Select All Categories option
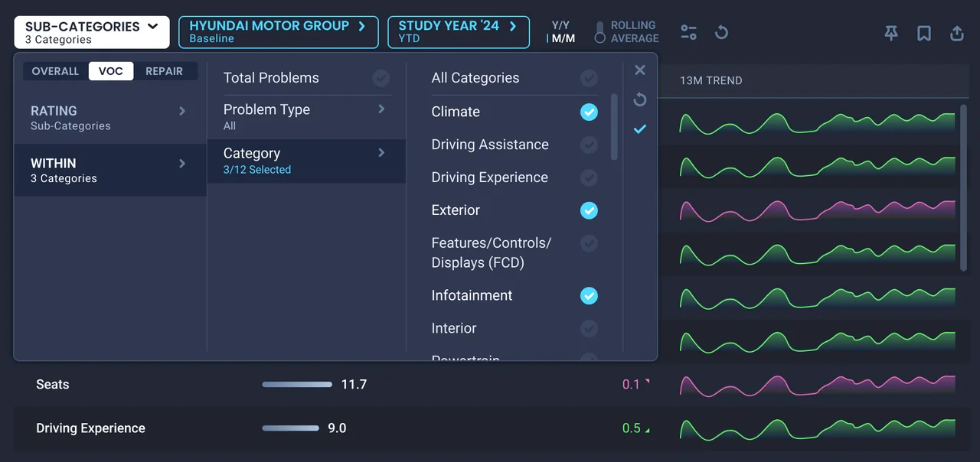Image resolution: width=980 pixels, height=462 pixels. point(514,78)
